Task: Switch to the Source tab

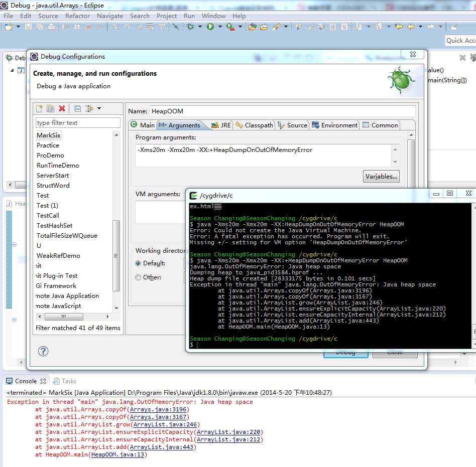Action: pyautogui.click(x=292, y=125)
